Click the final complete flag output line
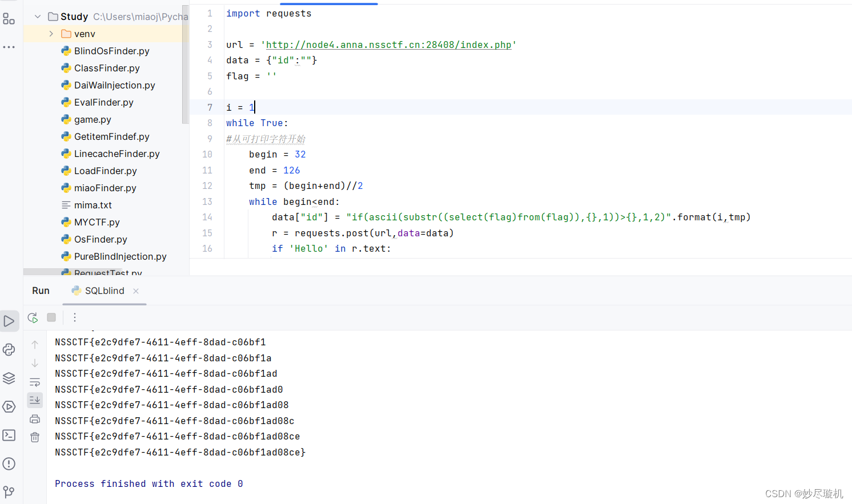Image resolution: width=852 pixels, height=504 pixels. click(x=180, y=452)
